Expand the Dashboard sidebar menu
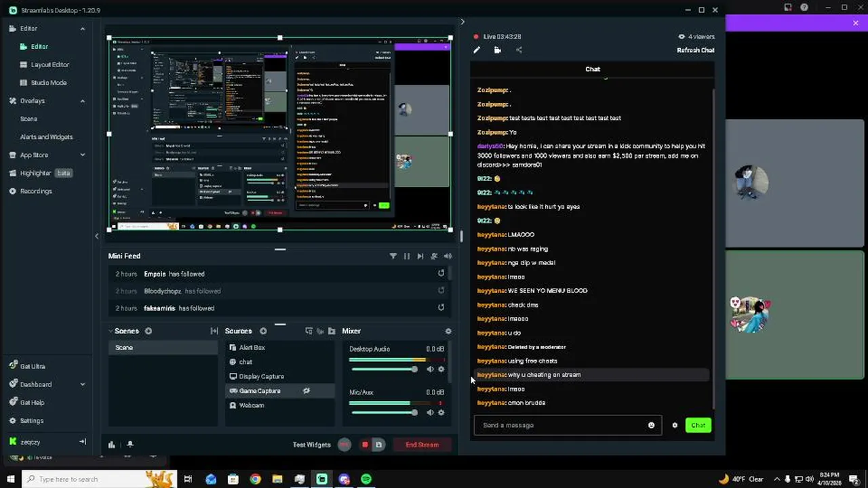The image size is (868, 488). (x=83, y=384)
